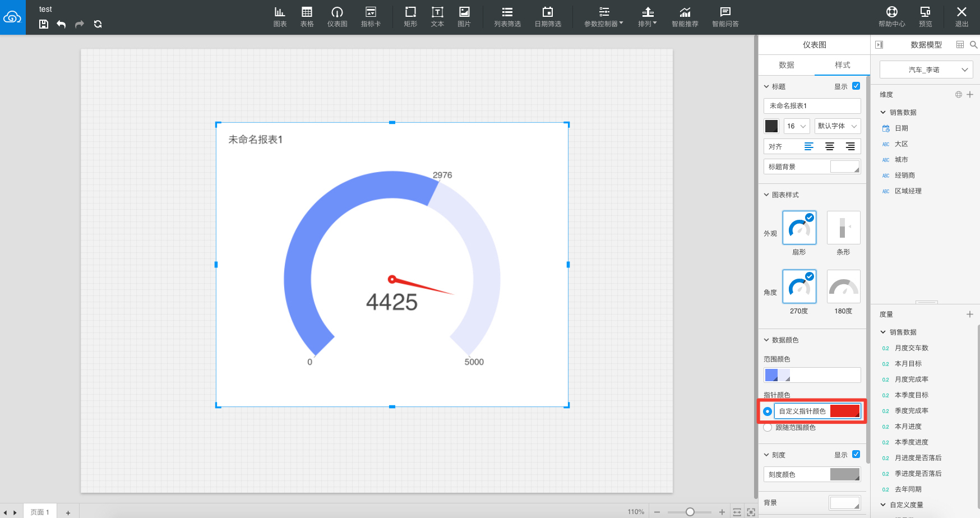Switch to the 样式 tab
Screen dimensions: 980x518
tap(842, 65)
